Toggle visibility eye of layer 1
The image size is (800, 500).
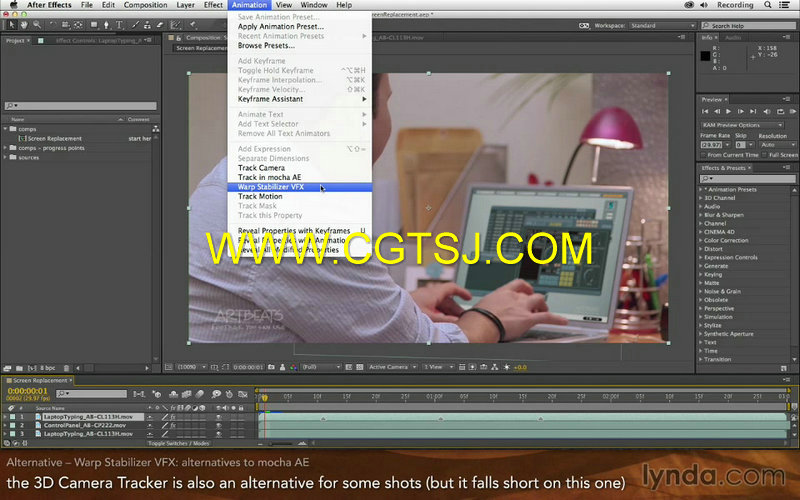tap(219, 417)
